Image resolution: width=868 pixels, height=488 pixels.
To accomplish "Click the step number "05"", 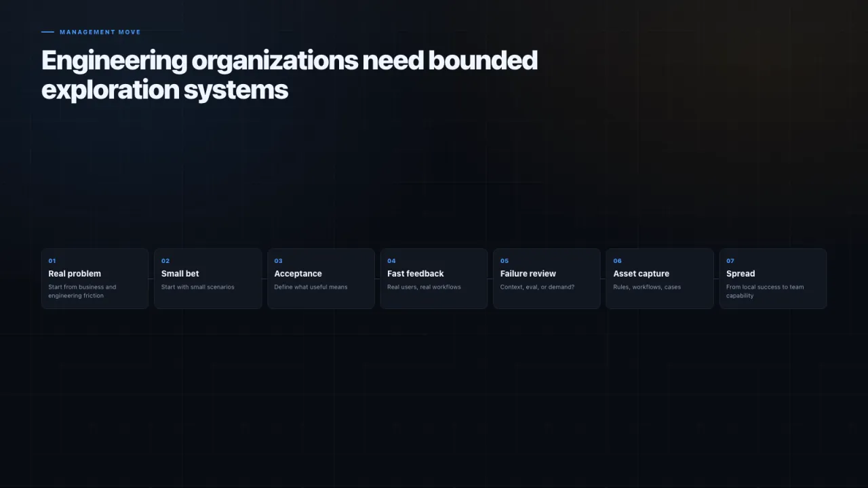I will click(x=505, y=261).
